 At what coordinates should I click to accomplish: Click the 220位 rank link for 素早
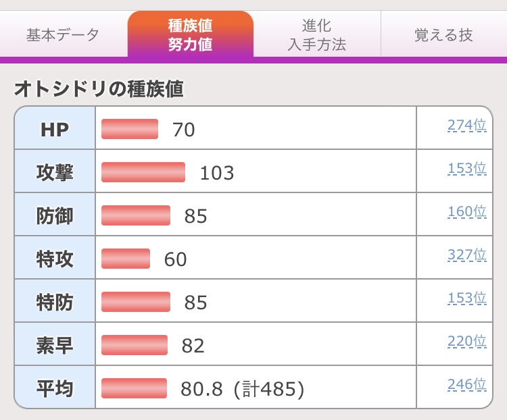pos(466,342)
